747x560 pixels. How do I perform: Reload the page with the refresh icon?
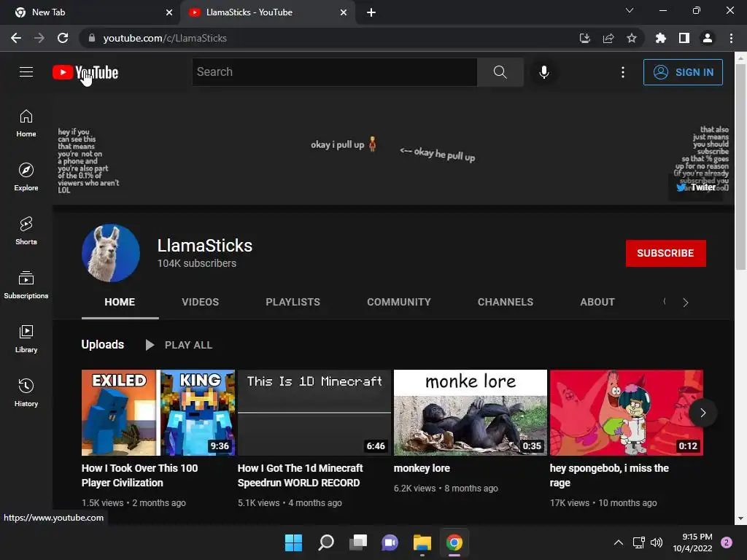63,38
